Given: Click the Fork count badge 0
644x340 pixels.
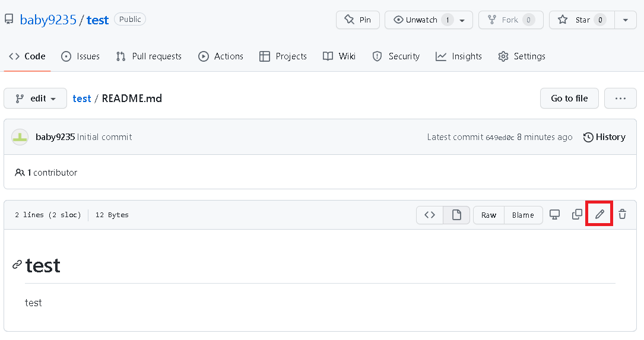Looking at the screenshot, I should (529, 20).
